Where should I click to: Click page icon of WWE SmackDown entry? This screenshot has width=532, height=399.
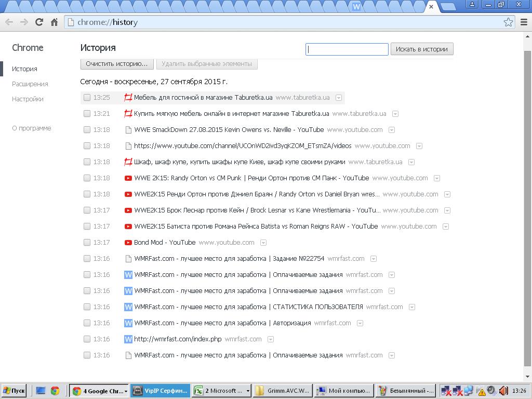(128, 129)
